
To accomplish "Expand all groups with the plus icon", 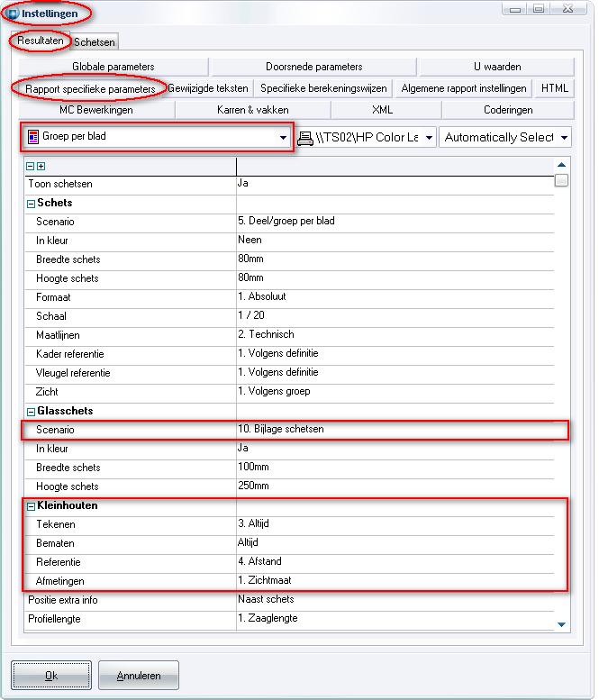I will click(41, 166).
